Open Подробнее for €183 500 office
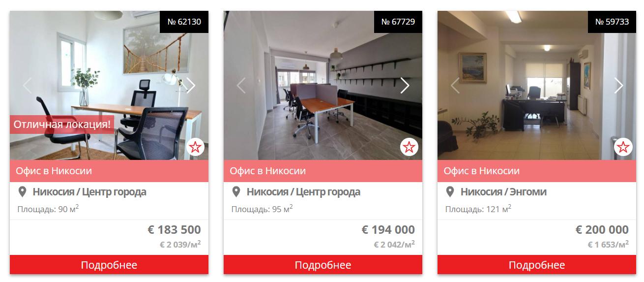This screenshot has width=644, height=282. pyautogui.click(x=109, y=265)
